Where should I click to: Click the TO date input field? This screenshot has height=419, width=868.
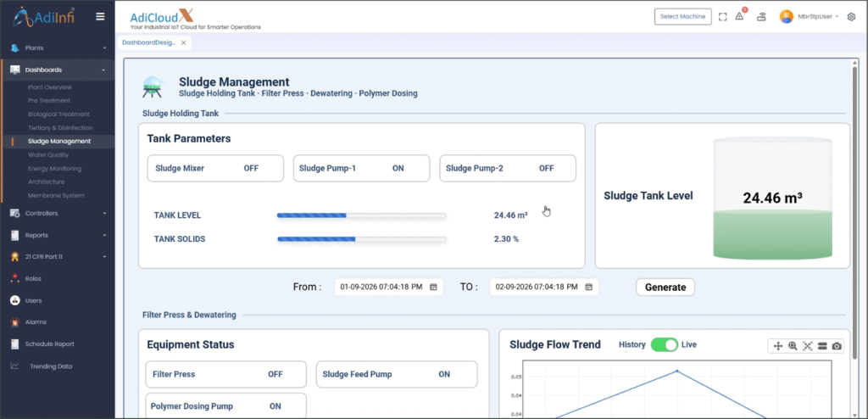coord(544,287)
